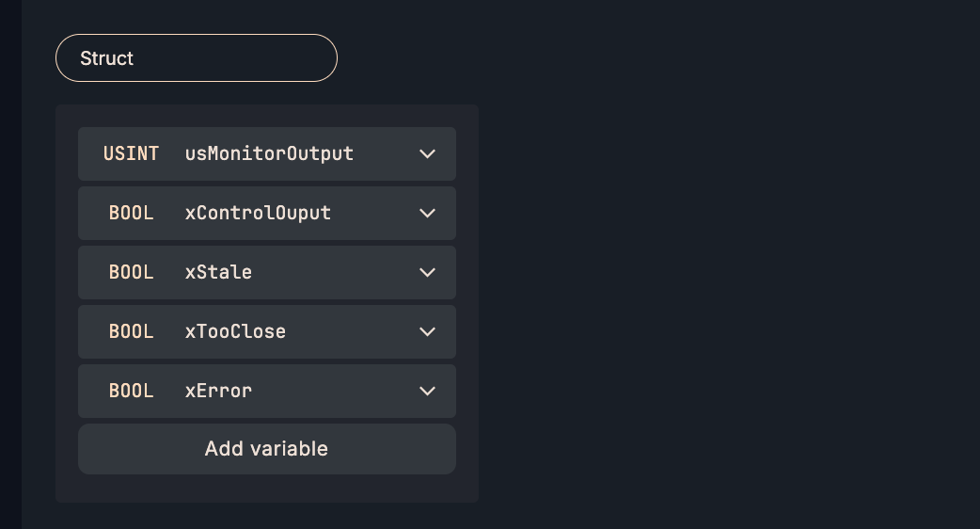980x529 pixels.
Task: Click the BOOL type beside xTooClose
Action: (x=131, y=331)
